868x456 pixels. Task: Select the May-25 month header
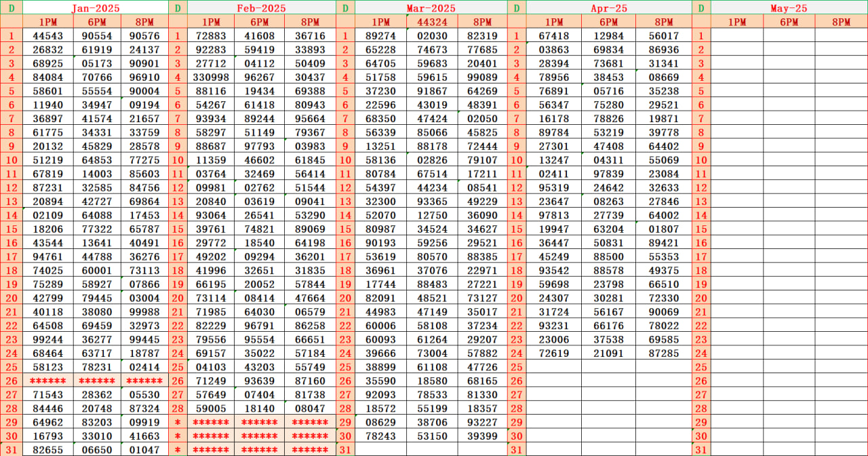pyautogui.click(x=789, y=7)
